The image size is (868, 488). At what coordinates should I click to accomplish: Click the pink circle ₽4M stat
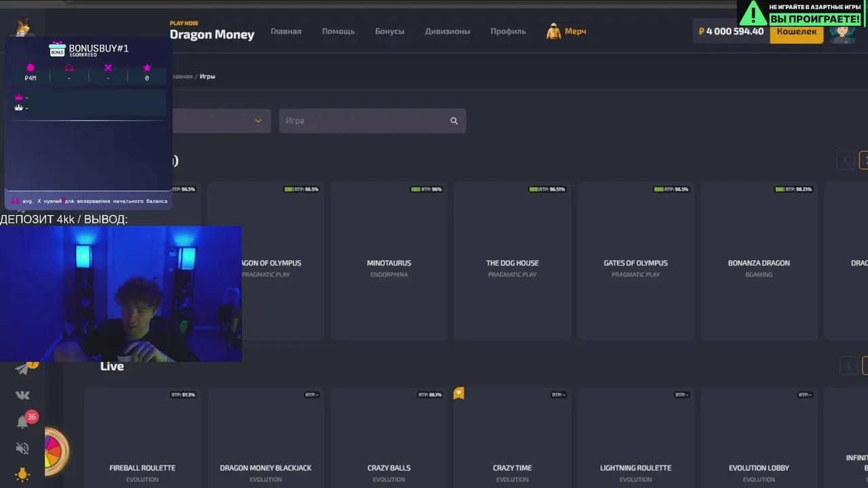pos(30,68)
